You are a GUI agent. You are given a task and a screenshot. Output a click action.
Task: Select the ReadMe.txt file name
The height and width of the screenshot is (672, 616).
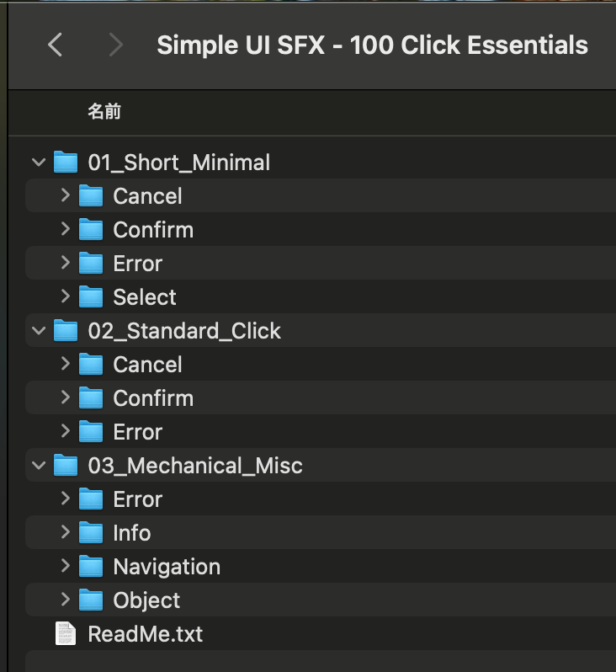(x=145, y=634)
